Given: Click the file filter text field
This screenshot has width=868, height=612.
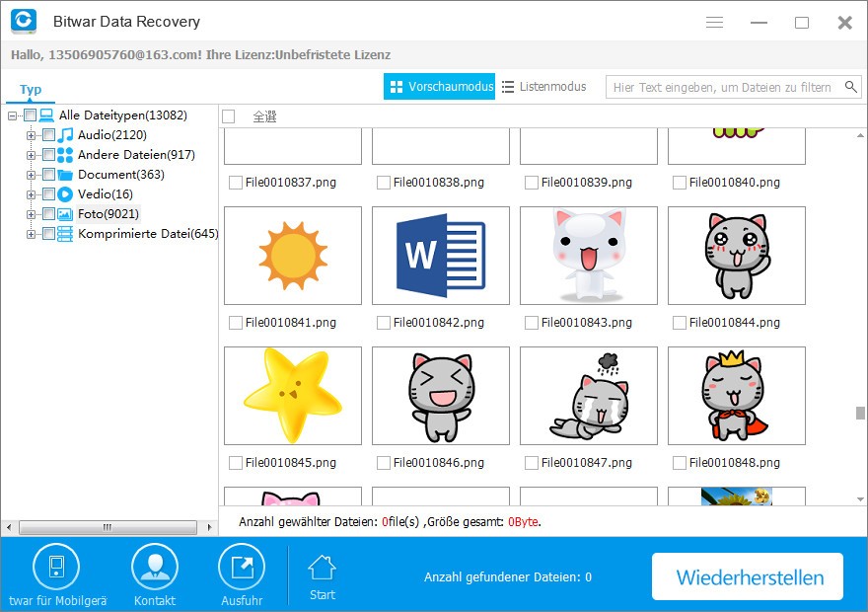Looking at the screenshot, I should 724,88.
